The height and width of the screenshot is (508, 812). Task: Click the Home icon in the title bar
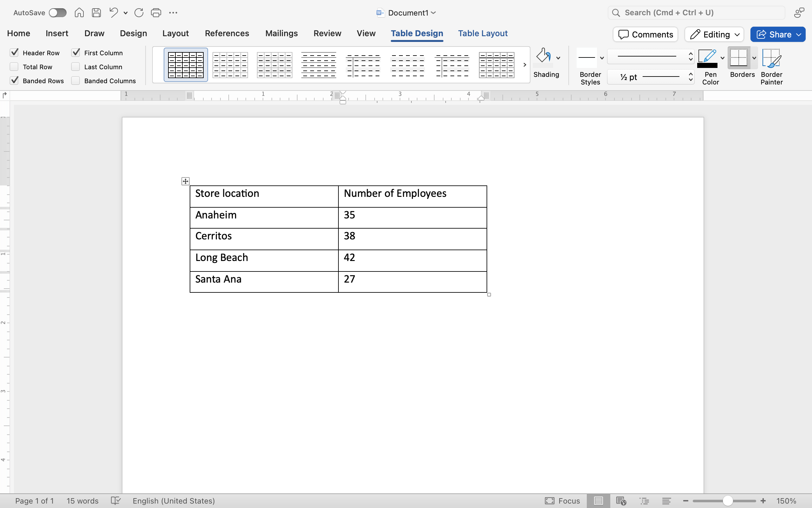79,13
